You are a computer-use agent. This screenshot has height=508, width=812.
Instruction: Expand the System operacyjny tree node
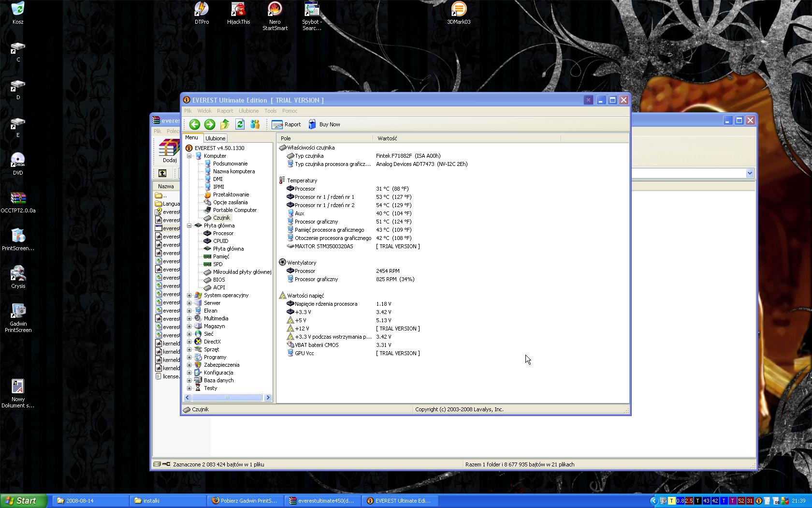coord(189,295)
